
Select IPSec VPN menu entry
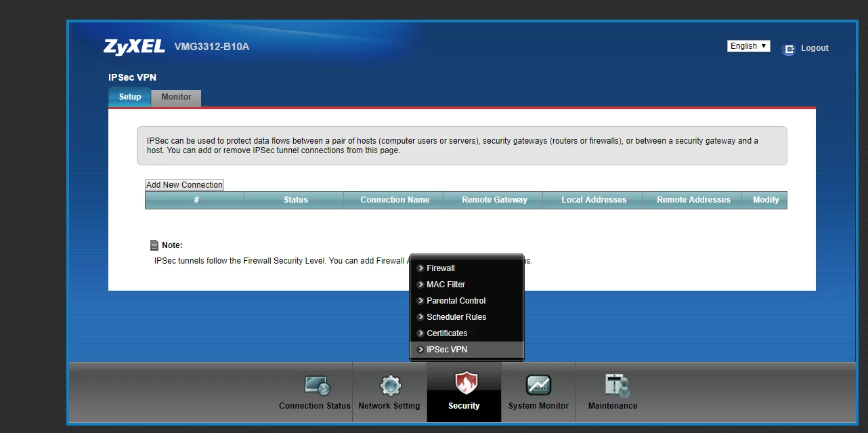coord(467,350)
